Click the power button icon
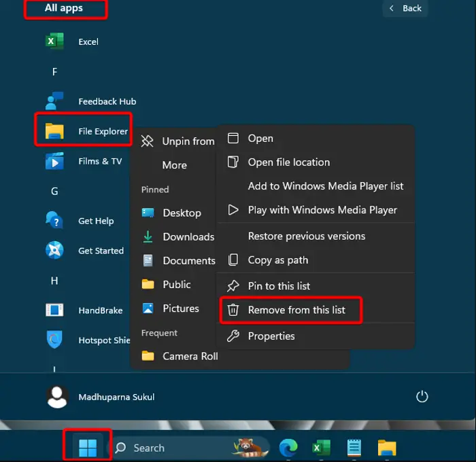 [x=422, y=397]
